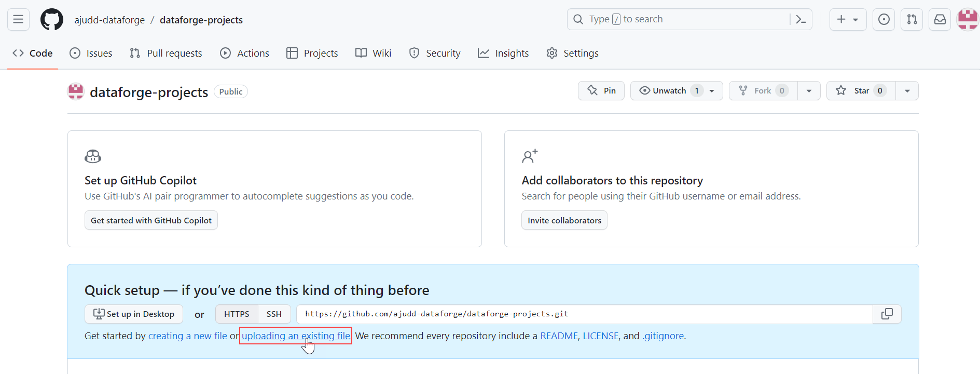
Task: Open the Projects tab
Action: point(312,53)
